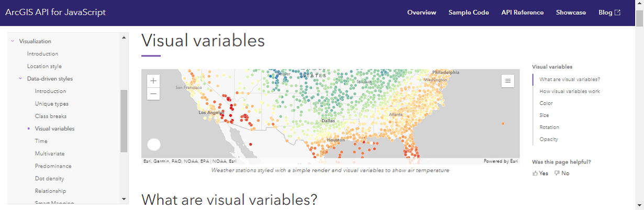Open the Dot density sidebar page
This screenshot has width=644, height=210.
pyautogui.click(x=49, y=179)
